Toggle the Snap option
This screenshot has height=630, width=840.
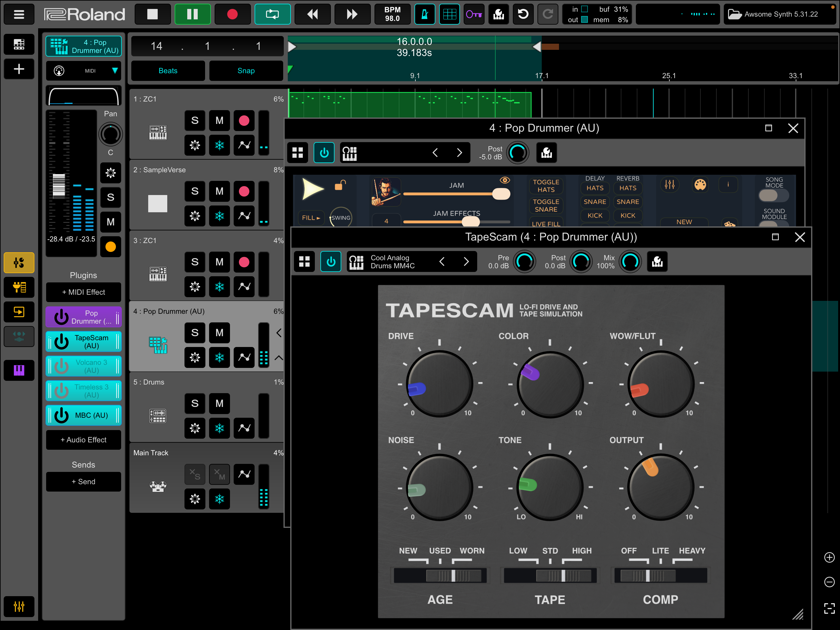tap(246, 71)
